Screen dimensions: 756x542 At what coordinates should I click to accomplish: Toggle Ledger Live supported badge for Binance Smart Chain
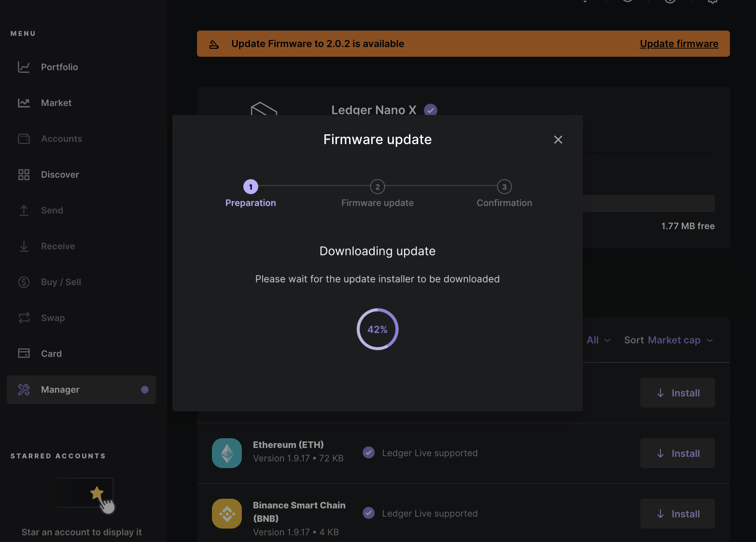pos(369,513)
